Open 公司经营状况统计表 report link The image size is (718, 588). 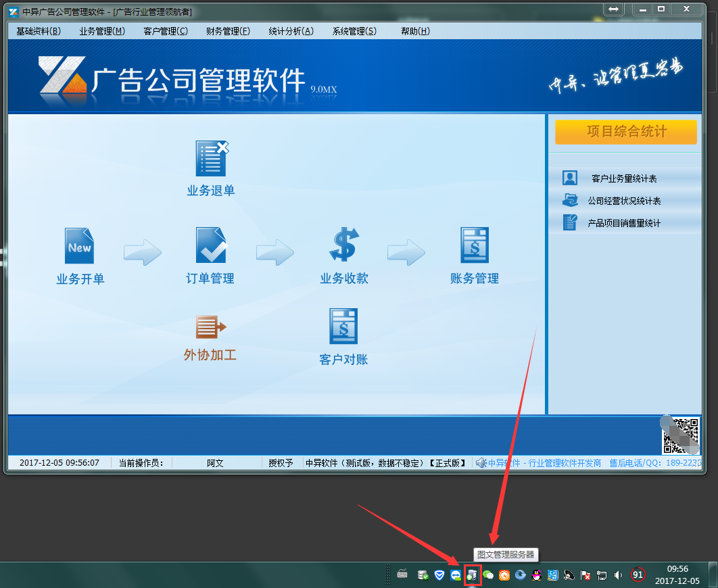[624, 201]
